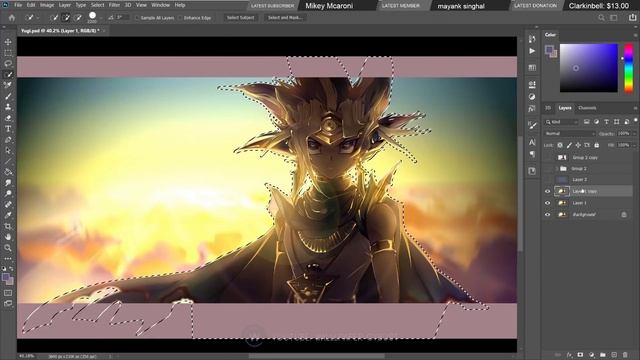Show the Layer 2 layer
The width and height of the screenshot is (640, 360).
548,180
